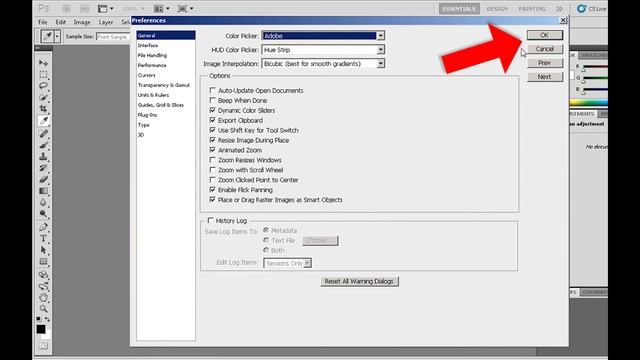Switch to the Design workspace
The height and width of the screenshot is (360, 640).
pyautogui.click(x=497, y=9)
